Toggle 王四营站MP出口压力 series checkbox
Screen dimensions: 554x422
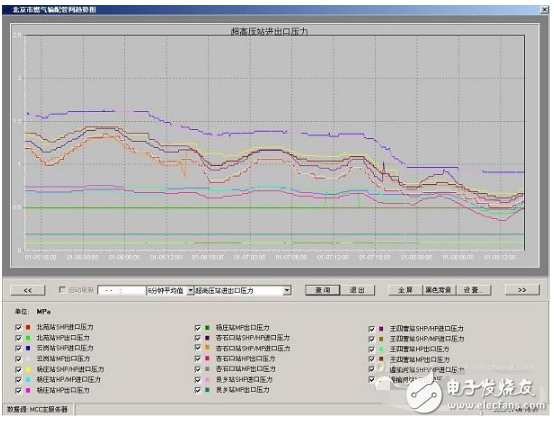click(x=371, y=359)
